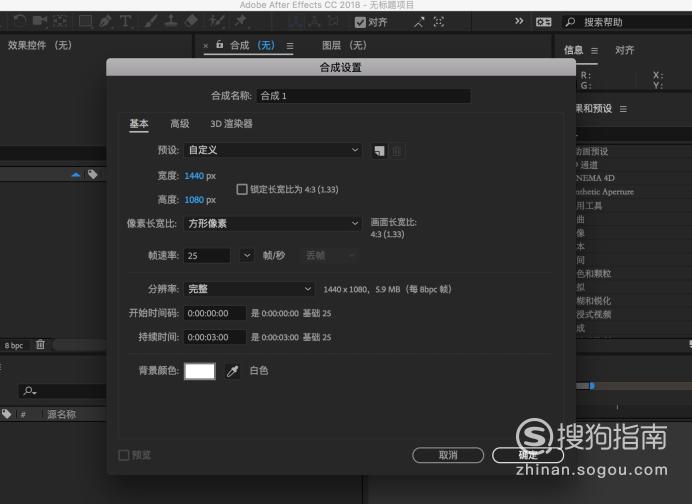This screenshot has width=692, height=504.
Task: Click the save preset icon in dialog
Action: click(x=379, y=151)
